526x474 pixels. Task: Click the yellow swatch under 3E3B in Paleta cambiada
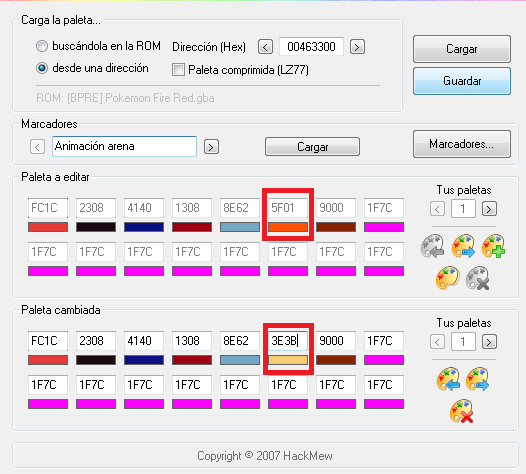point(288,360)
